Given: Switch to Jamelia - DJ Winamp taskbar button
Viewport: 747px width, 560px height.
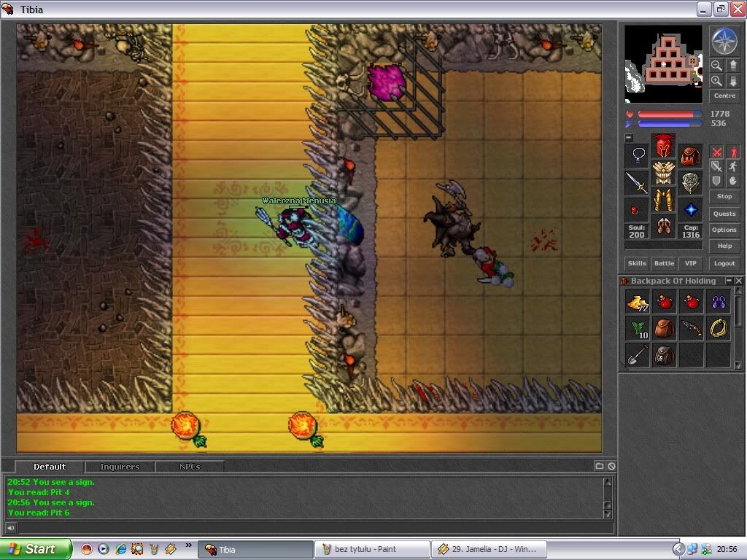Looking at the screenshot, I should (488, 549).
